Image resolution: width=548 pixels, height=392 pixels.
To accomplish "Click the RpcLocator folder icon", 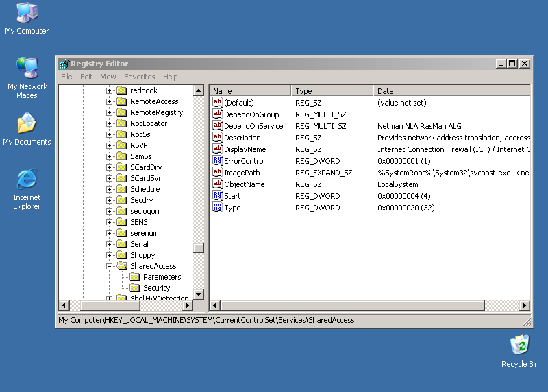I will pyautogui.click(x=122, y=123).
